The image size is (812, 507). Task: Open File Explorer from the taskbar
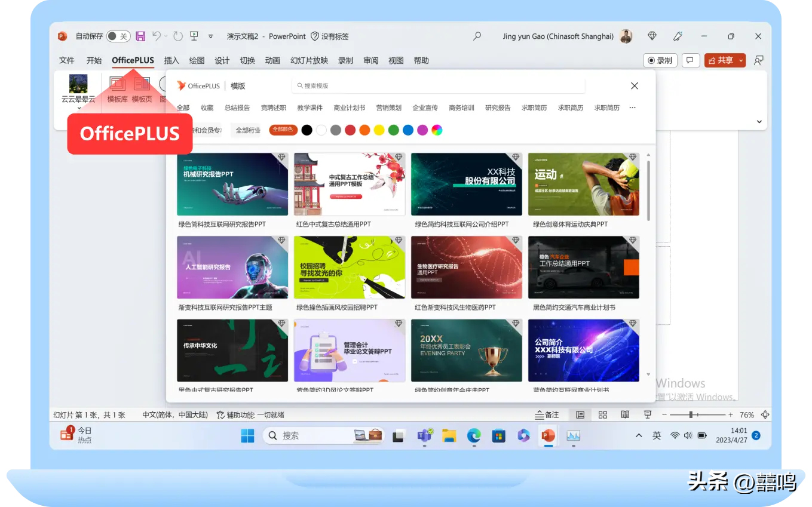click(x=449, y=435)
